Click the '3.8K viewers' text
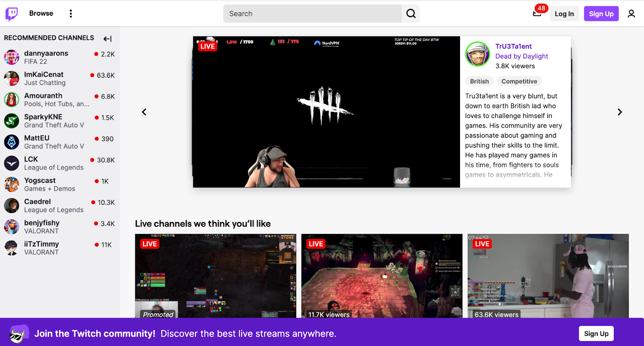Screen dimensions: 644x346 click(x=515, y=66)
